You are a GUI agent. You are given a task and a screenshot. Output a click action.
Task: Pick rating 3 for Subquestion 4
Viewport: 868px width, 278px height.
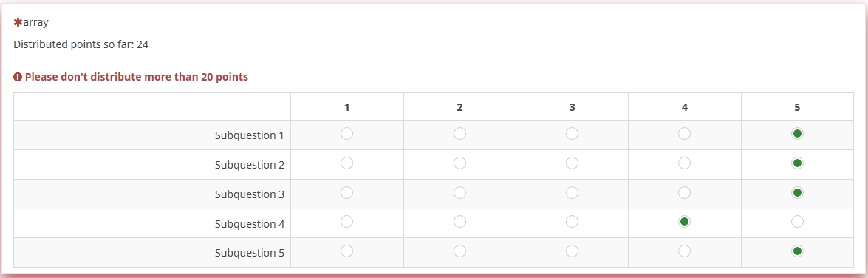[x=572, y=222]
